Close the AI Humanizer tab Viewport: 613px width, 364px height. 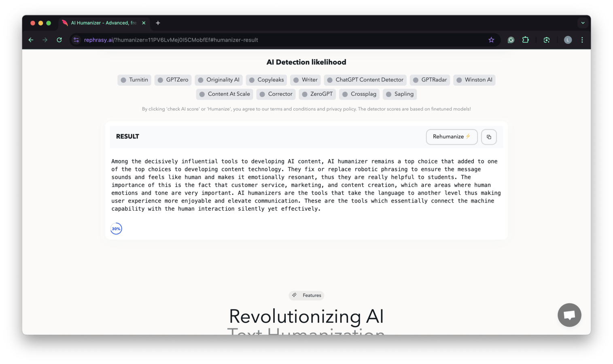144,23
